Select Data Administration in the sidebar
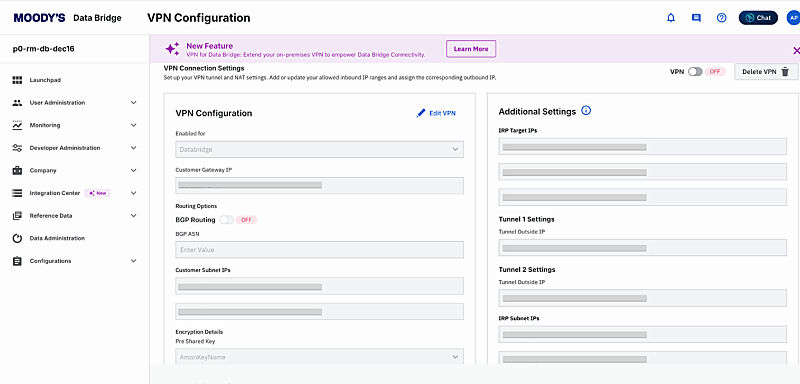Screen dimensions: 800x384 pos(57,238)
